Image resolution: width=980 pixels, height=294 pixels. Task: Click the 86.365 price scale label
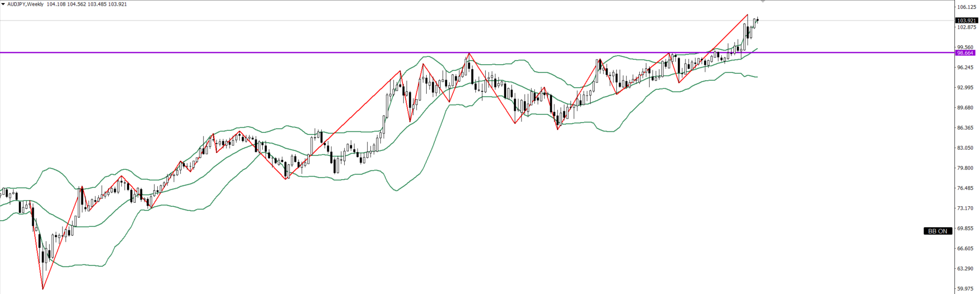pos(966,128)
